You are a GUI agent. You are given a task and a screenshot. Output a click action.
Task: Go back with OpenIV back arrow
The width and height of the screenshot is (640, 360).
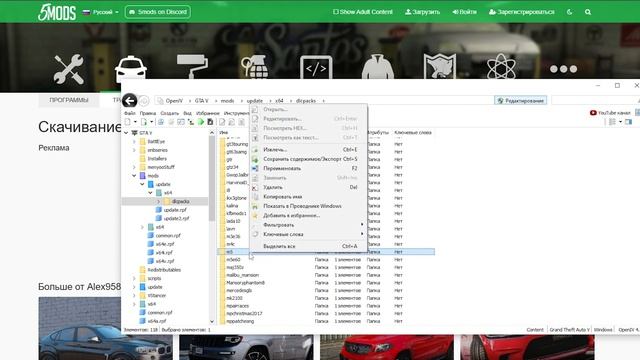tap(129, 100)
